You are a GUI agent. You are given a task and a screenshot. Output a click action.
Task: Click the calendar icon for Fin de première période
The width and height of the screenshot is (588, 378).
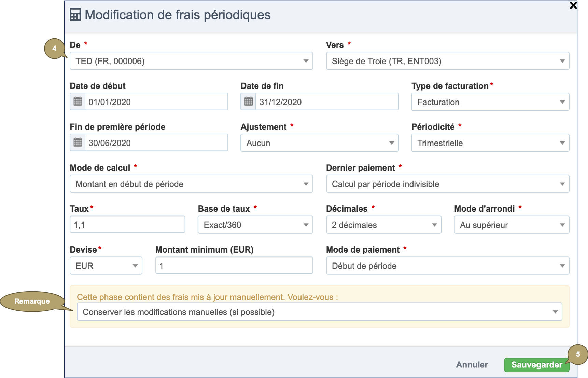(78, 143)
